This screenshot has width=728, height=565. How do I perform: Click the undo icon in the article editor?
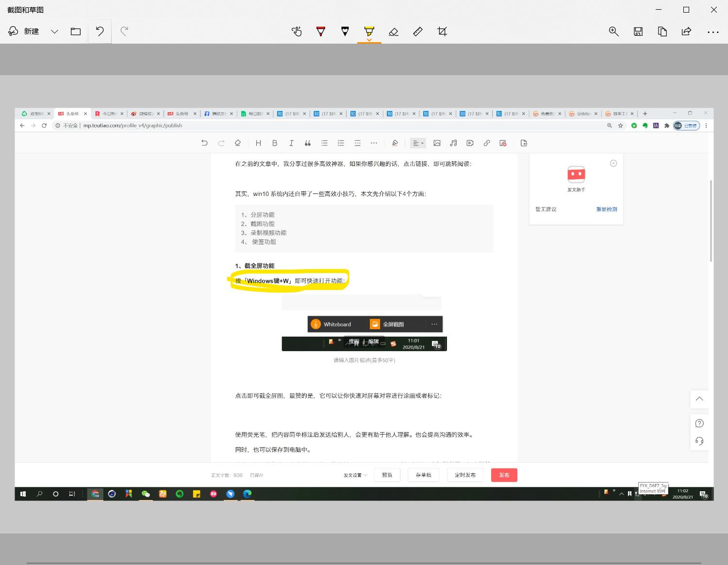tap(204, 143)
